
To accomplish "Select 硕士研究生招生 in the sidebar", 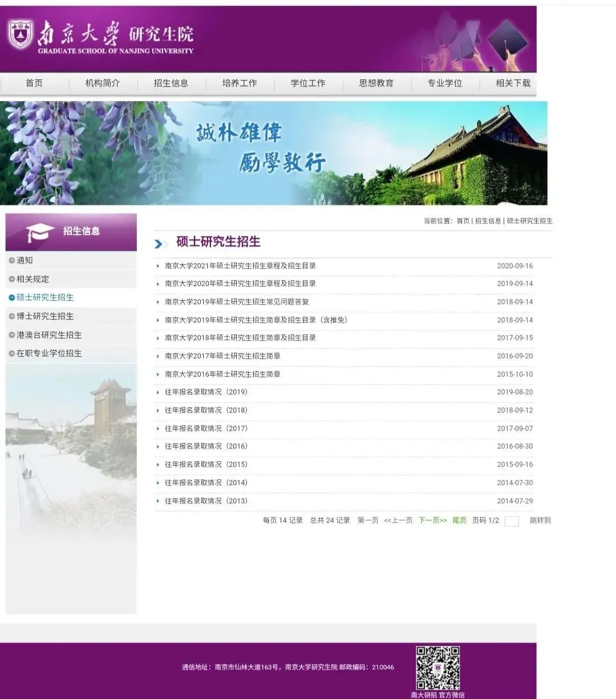I will pos(45,297).
